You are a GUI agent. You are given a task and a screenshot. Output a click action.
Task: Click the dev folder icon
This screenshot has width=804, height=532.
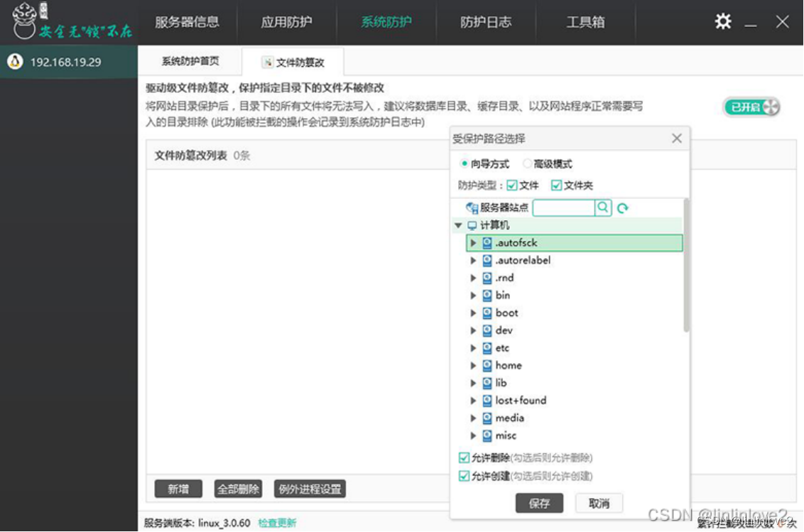pos(487,330)
